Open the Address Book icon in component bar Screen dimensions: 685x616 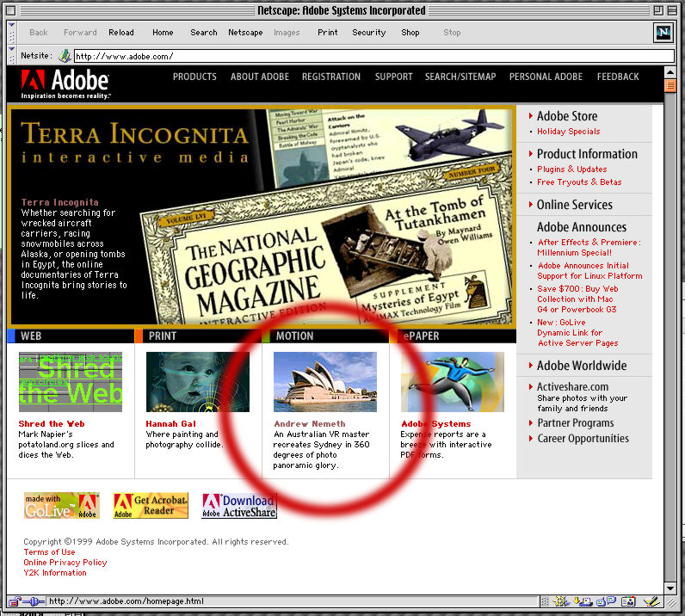629,601
